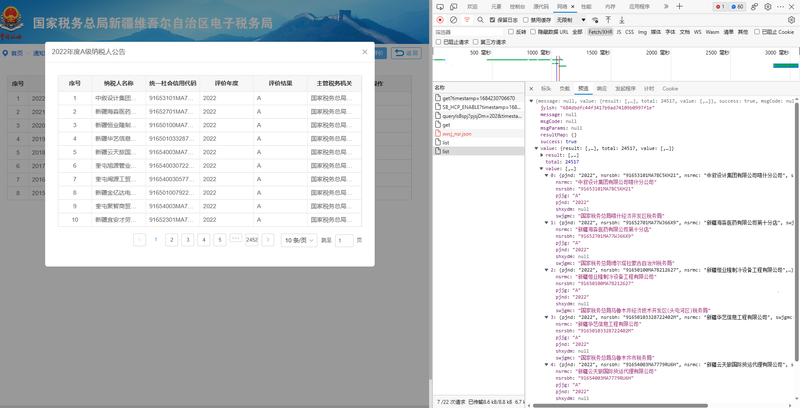Click the red error count badge
This screenshot has width=800, height=408.
(720, 7)
